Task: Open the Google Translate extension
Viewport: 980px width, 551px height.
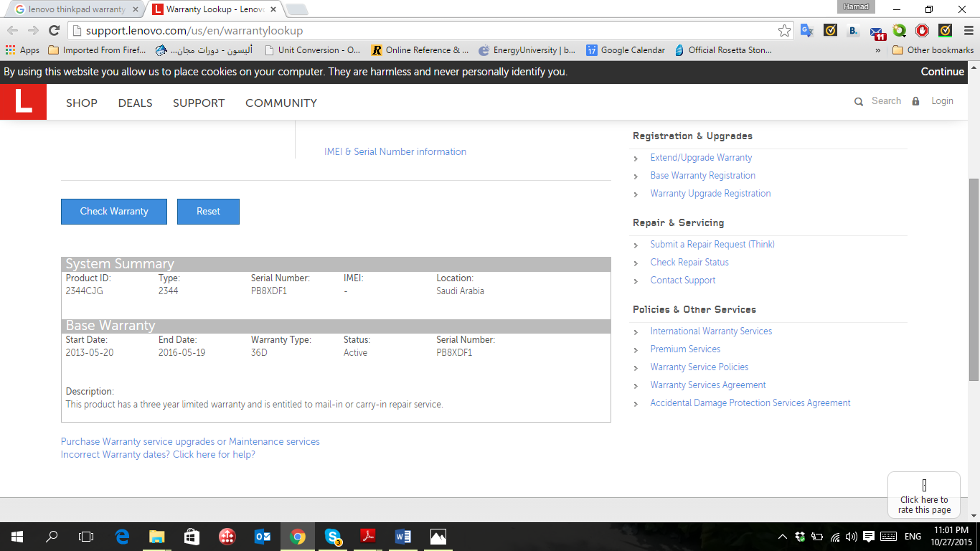Action: [807, 31]
